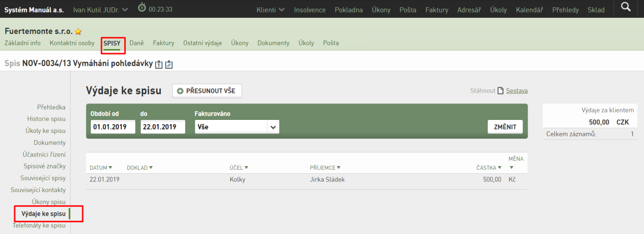Sort table by Částka column
This screenshot has height=234, width=644.
click(x=489, y=168)
